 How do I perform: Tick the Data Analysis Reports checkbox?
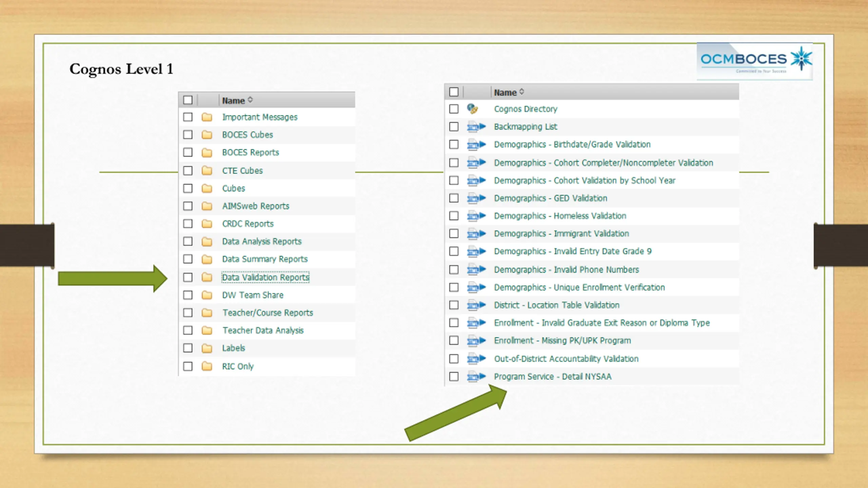coord(188,241)
